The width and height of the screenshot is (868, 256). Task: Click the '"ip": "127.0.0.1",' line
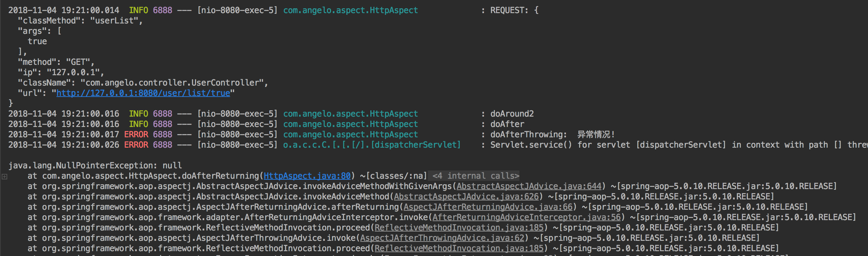(x=61, y=72)
